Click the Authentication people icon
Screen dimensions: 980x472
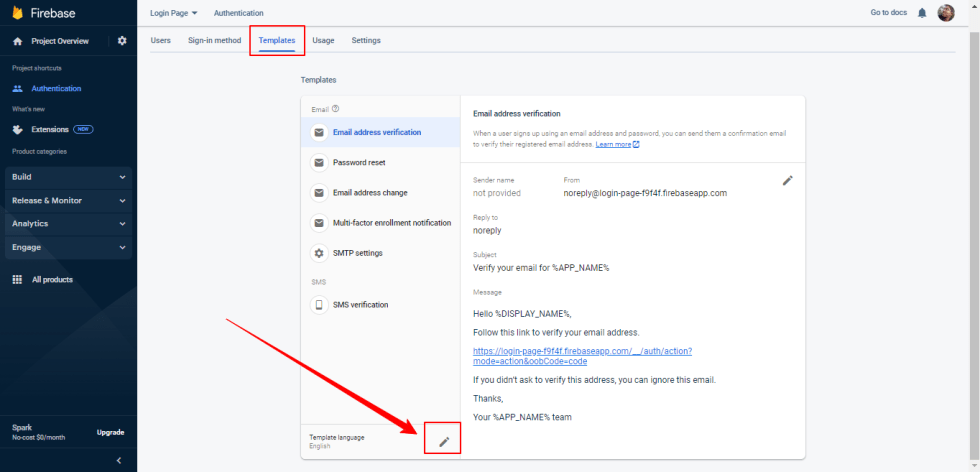[18, 89]
